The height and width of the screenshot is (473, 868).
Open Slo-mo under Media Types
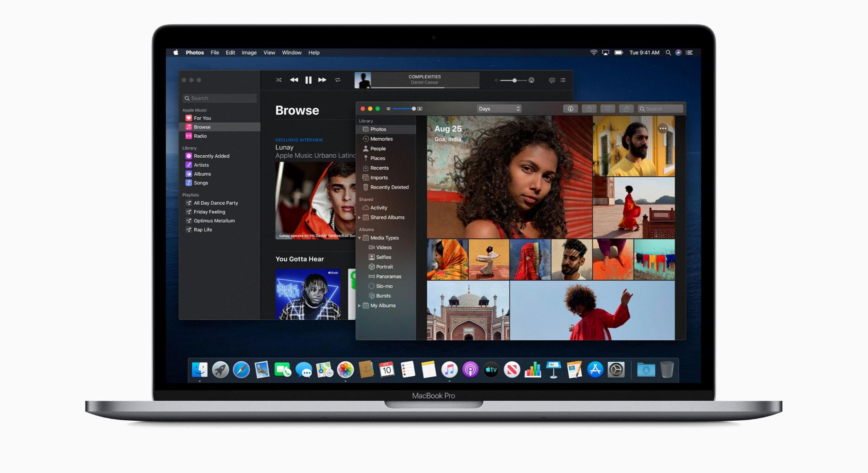(x=386, y=286)
